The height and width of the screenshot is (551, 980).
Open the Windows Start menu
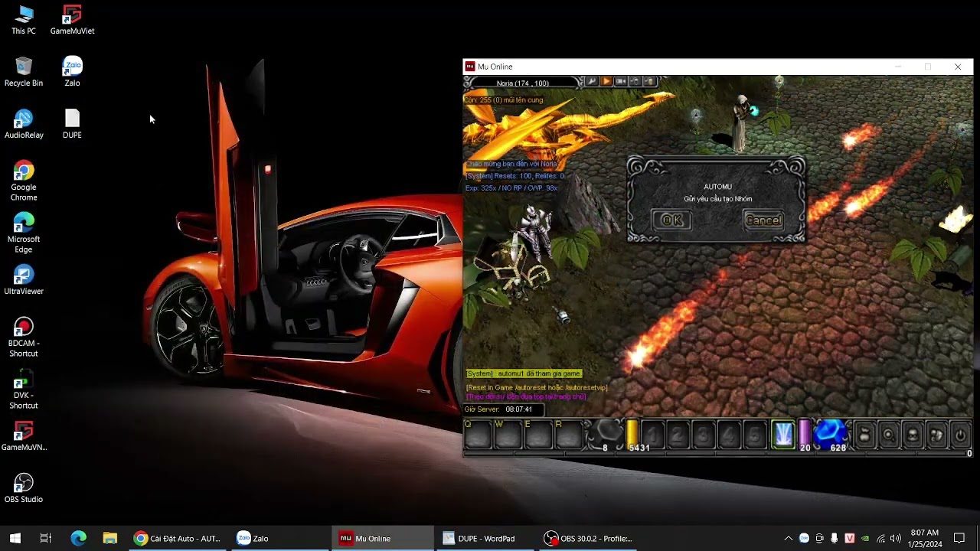click(15, 538)
